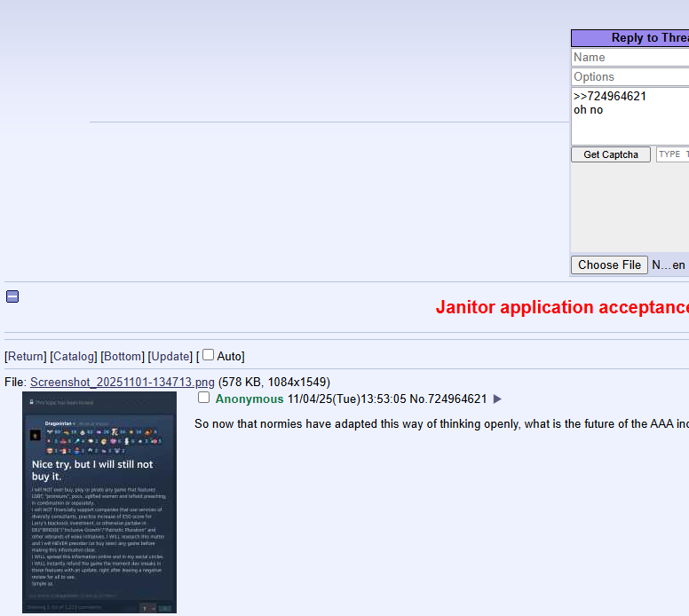Screen dimensions: 689x616
Task: Click post number 724964621
Action: (457, 399)
